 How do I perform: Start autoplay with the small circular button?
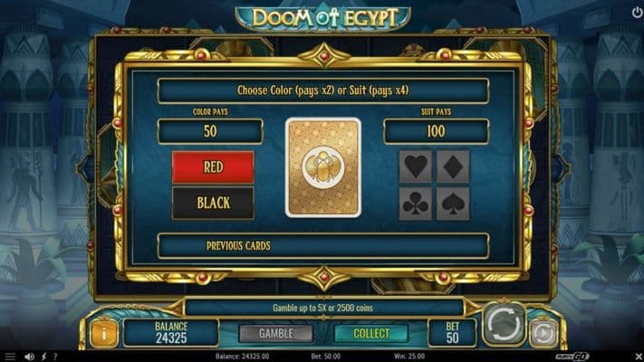coord(543,334)
